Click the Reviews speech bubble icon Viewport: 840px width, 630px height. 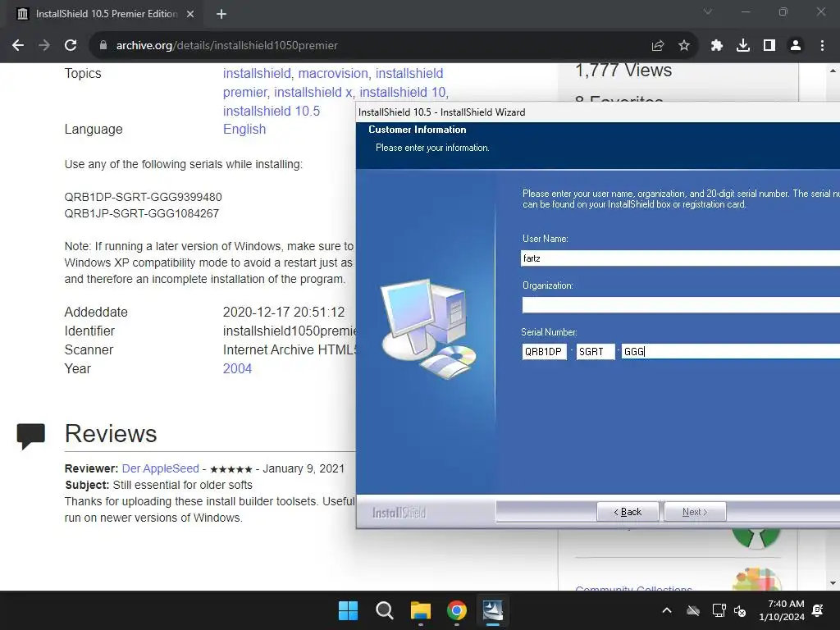point(30,436)
